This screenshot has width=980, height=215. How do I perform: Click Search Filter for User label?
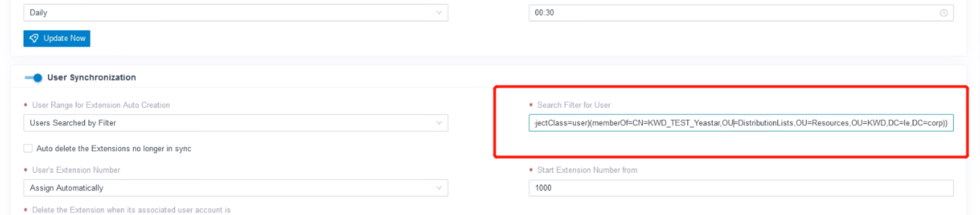[573, 105]
